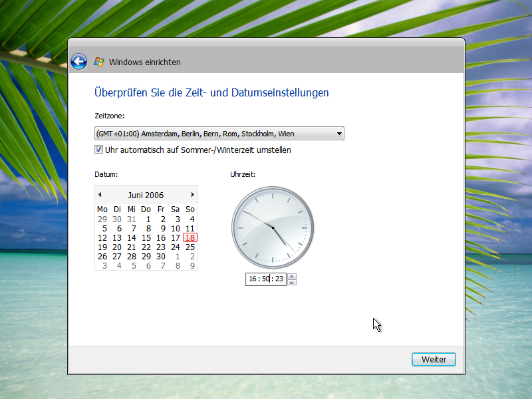Click the Windows flag logo icon
Viewport: 532px width, 399px height.
99,62
